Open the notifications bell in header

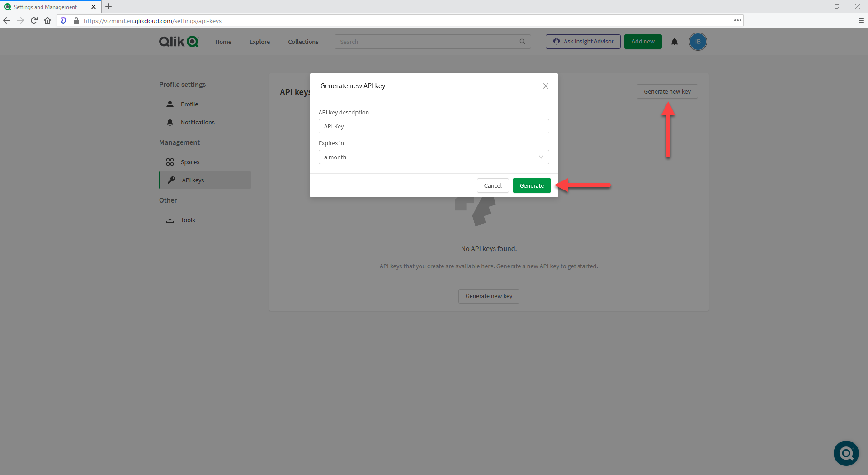[x=675, y=42]
